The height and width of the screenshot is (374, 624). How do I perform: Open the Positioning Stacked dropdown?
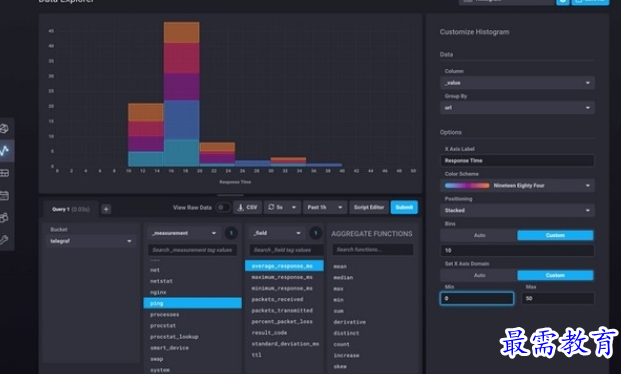tap(517, 210)
